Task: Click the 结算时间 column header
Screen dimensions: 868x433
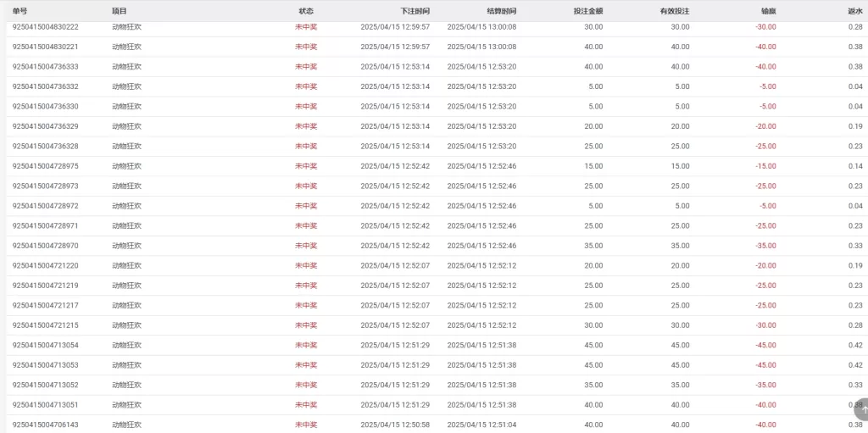Action: click(x=501, y=11)
